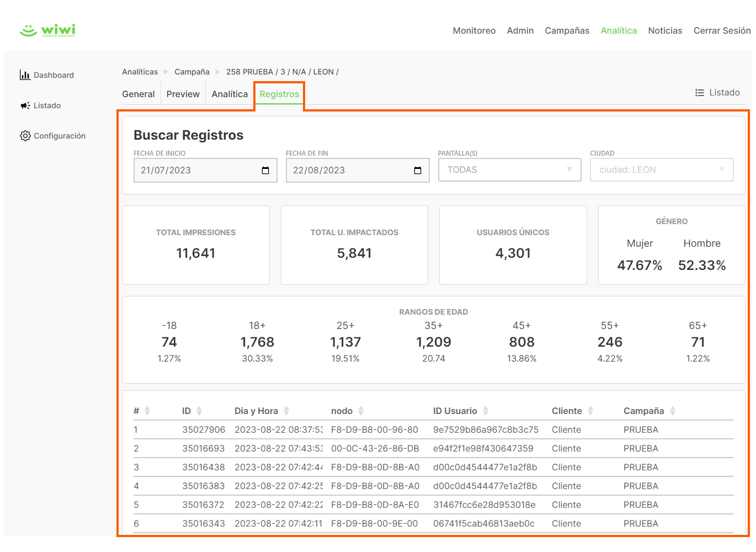This screenshot has width=756, height=552.
Task: Click age range 18+ count 1,768
Action: 257,342
